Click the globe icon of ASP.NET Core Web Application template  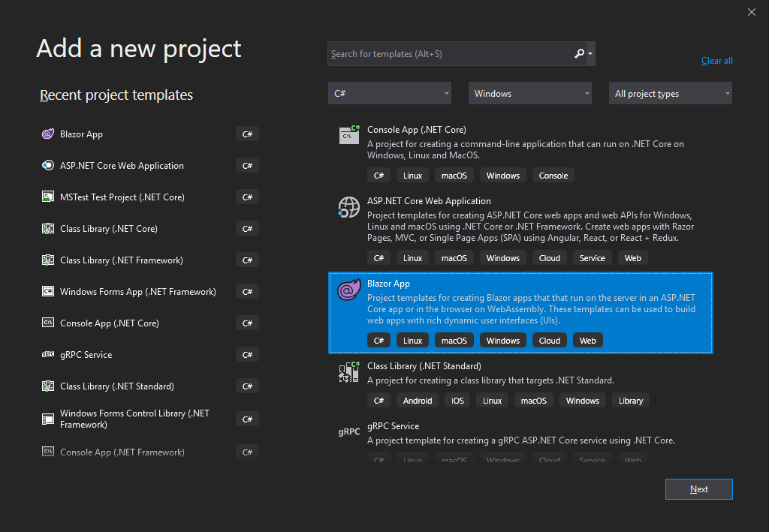tap(349, 207)
